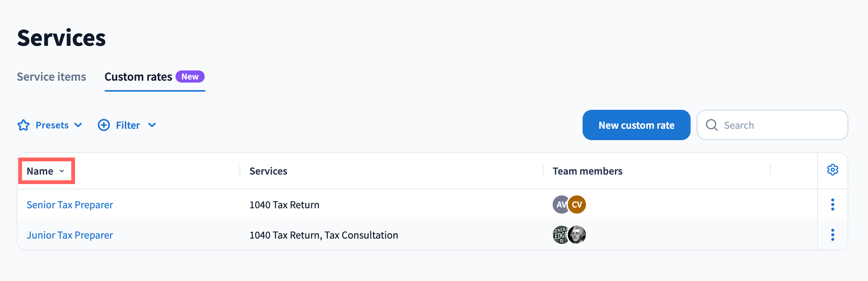Expand the Presets dropdown chevron
Image resolution: width=868 pixels, height=281 pixels.
tap(78, 125)
